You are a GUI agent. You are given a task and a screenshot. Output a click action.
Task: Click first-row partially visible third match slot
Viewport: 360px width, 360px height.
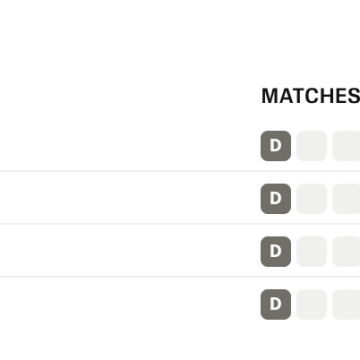click(x=346, y=146)
